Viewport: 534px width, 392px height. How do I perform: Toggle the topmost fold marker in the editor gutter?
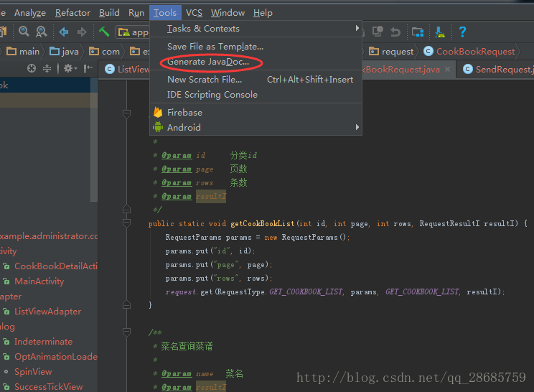click(x=127, y=113)
